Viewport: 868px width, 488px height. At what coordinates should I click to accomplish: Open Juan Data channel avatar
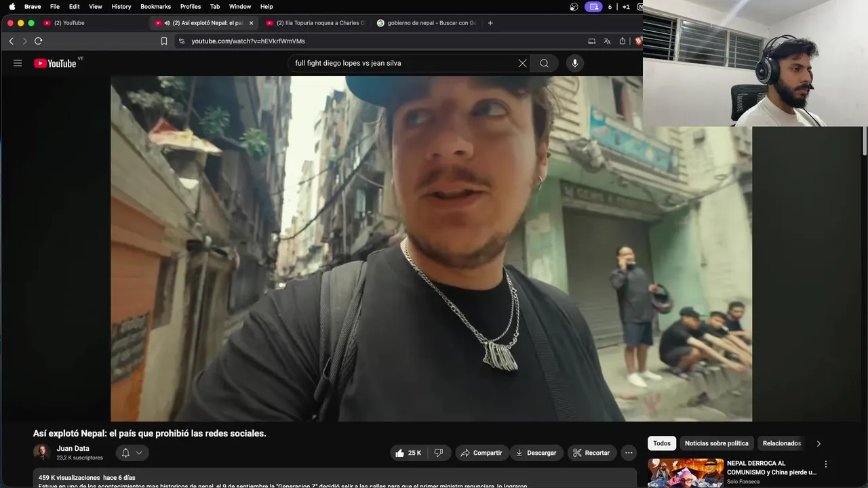[x=41, y=452]
